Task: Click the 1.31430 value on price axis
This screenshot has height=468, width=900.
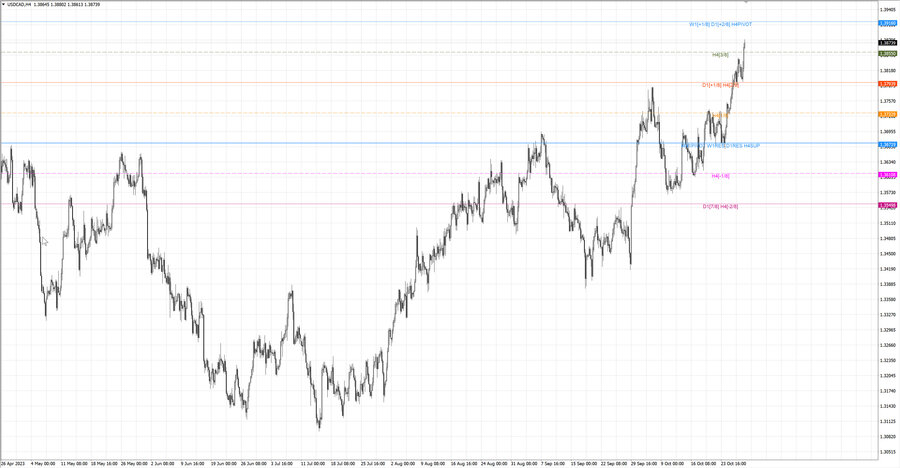Action: 888,406
